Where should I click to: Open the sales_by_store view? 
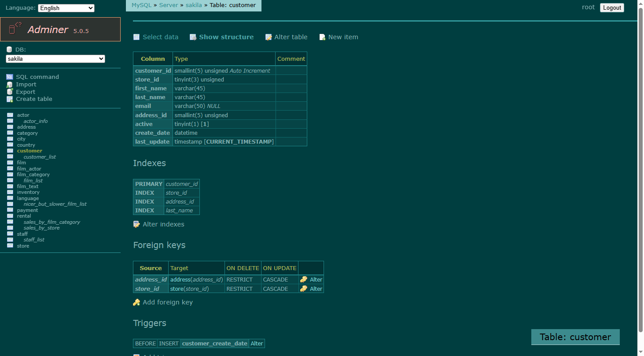point(41,228)
